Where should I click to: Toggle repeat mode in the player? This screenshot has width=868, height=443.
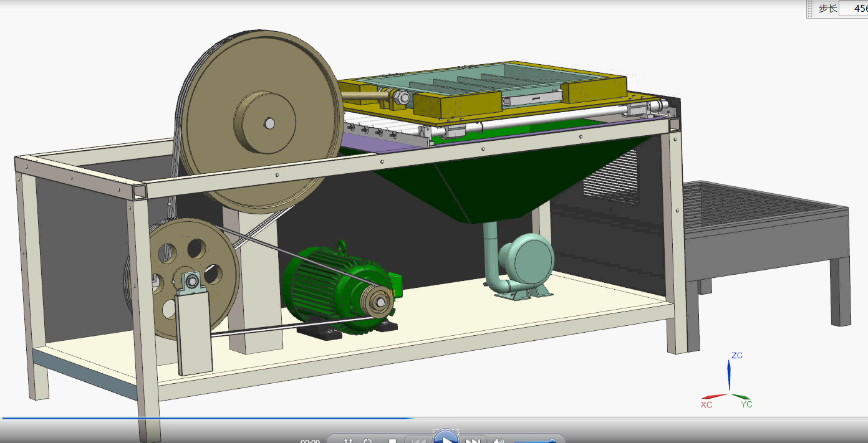tap(368, 440)
